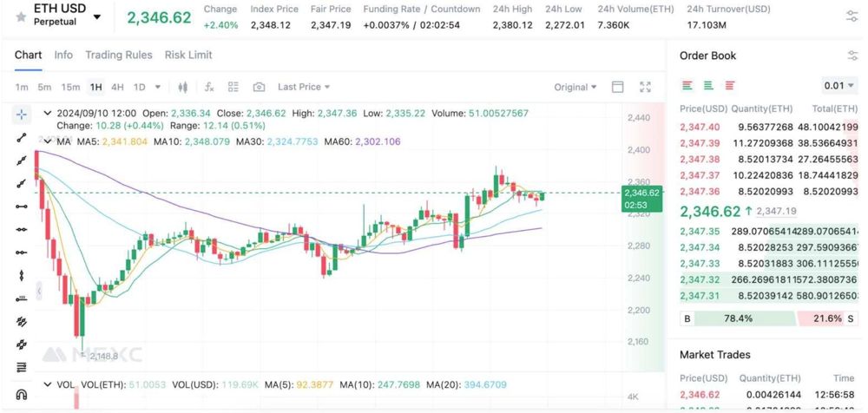Expand the 0.01 price precision dropdown

coord(838,85)
